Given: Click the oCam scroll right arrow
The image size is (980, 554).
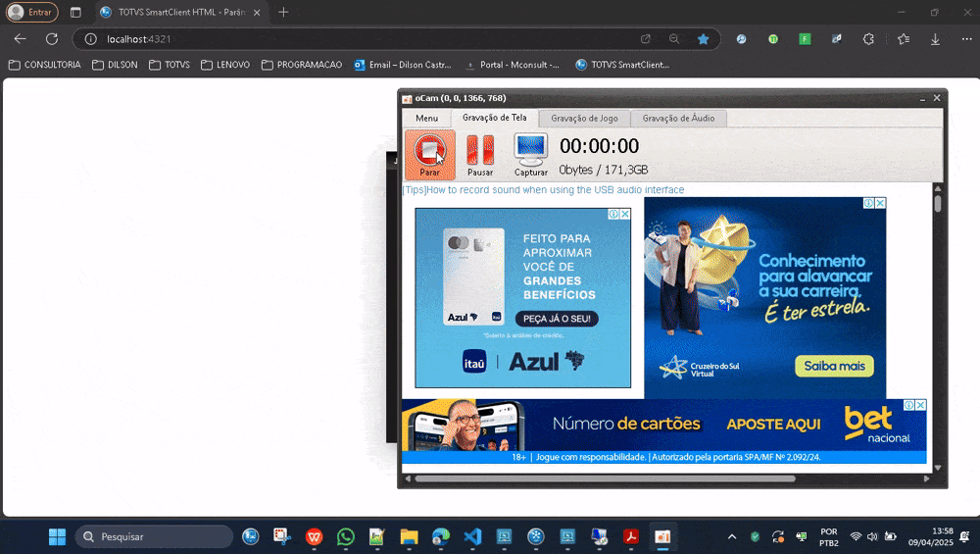Looking at the screenshot, I should click(926, 478).
